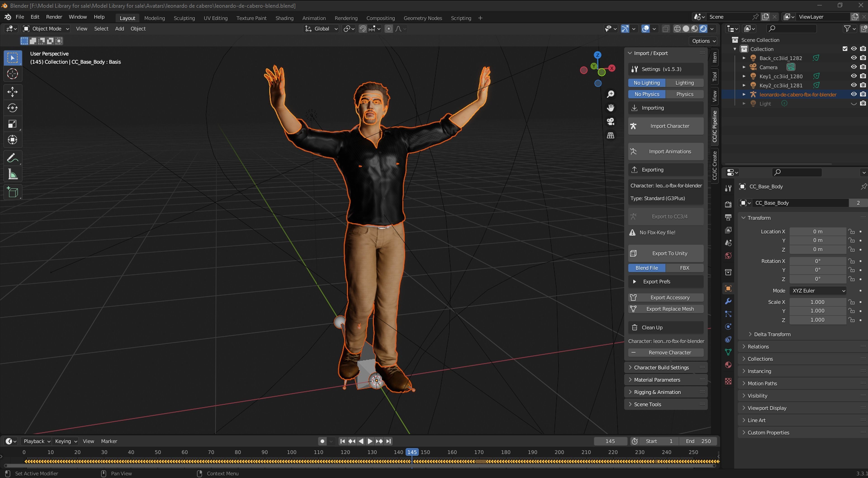Click the Import Character button

665,126
